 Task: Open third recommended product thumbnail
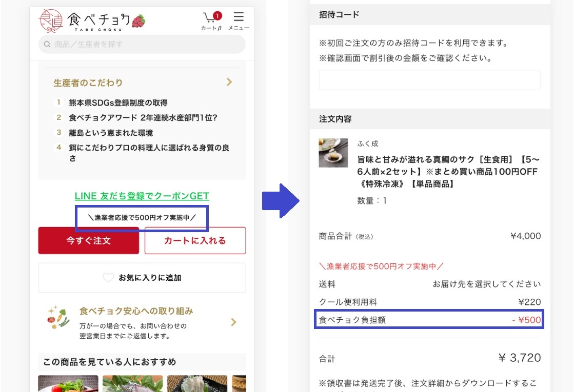pos(197,383)
